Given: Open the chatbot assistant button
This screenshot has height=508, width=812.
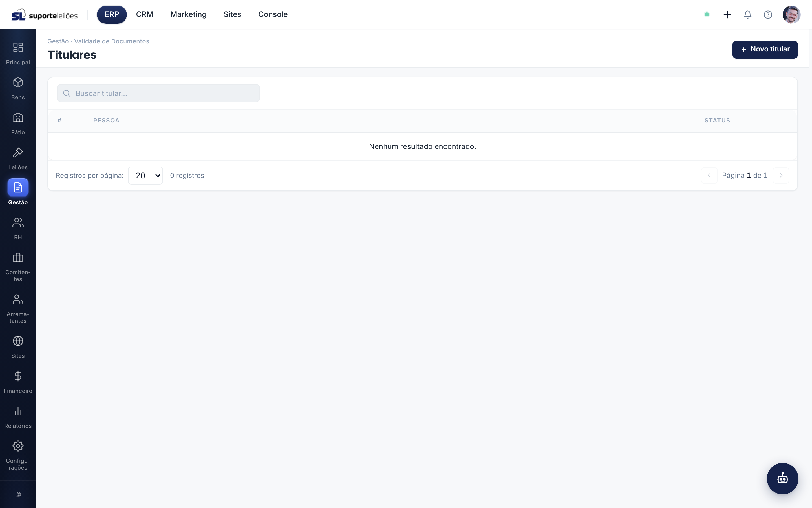Looking at the screenshot, I should pyautogui.click(x=782, y=478).
